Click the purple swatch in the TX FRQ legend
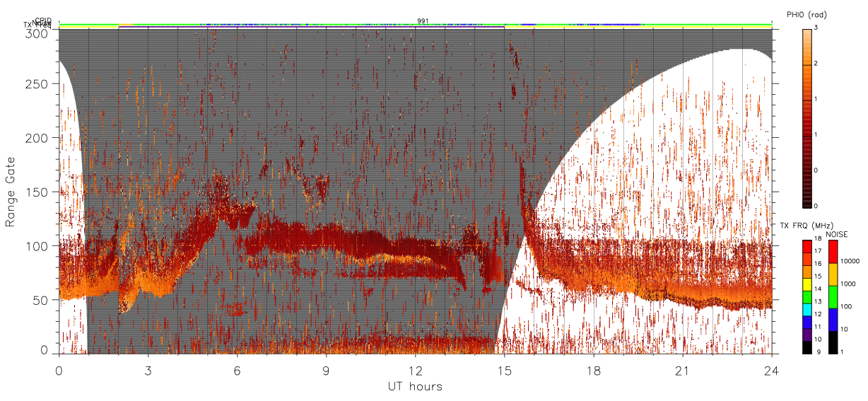This screenshot has width=868, height=401. click(x=807, y=335)
